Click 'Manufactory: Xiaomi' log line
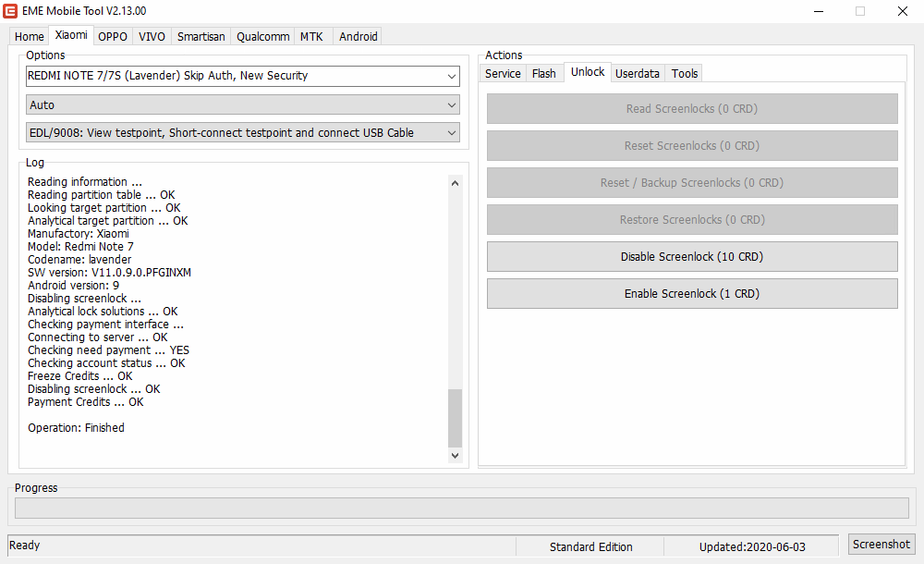Viewport: 924px width, 564px height. click(x=79, y=234)
